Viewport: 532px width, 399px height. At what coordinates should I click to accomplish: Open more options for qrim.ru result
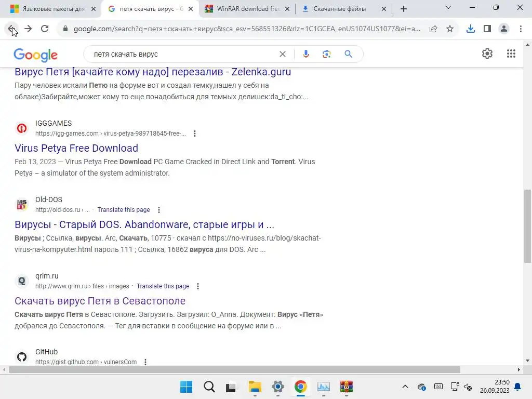[x=198, y=286]
